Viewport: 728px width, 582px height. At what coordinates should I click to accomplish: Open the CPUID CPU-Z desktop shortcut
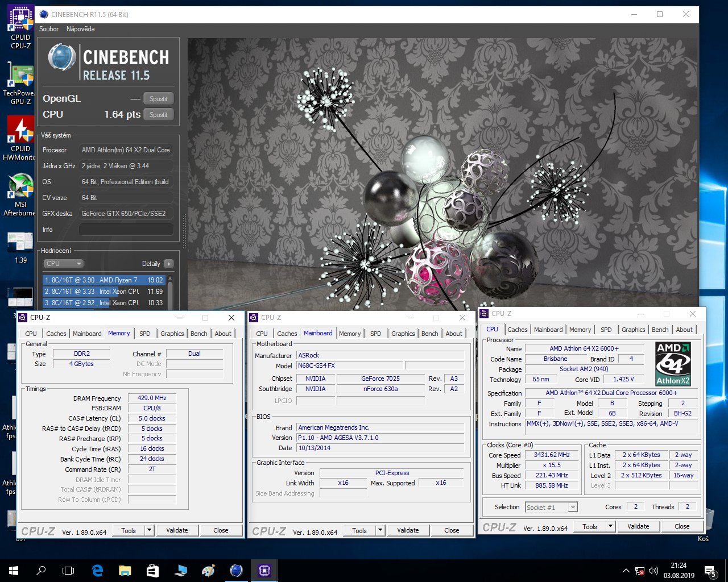click(x=20, y=27)
